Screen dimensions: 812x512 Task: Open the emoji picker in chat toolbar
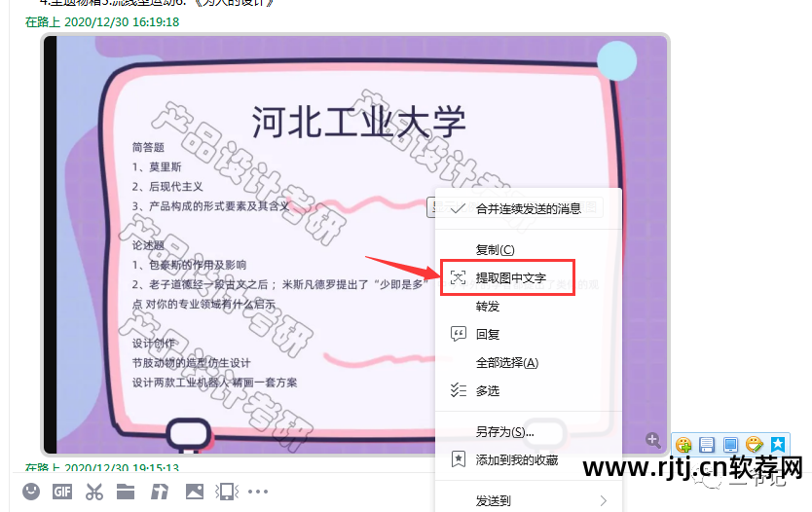31,492
